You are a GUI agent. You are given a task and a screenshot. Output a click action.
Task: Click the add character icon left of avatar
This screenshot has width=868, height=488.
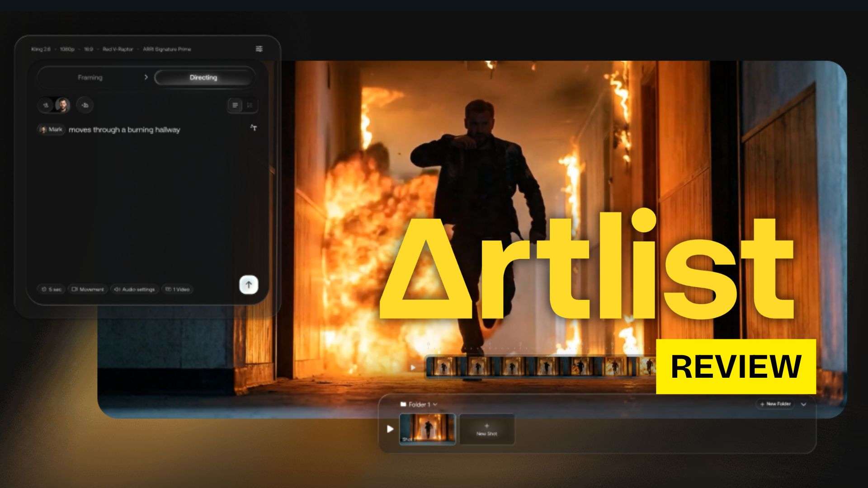pos(46,105)
